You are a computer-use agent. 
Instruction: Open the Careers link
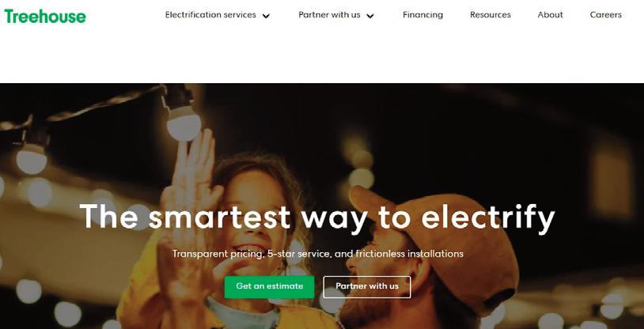[605, 15]
